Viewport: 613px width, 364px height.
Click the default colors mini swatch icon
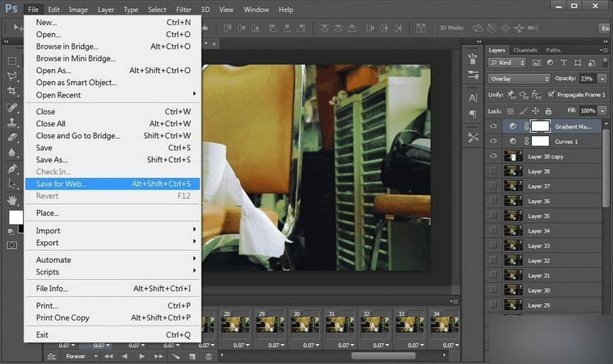tap(10, 232)
